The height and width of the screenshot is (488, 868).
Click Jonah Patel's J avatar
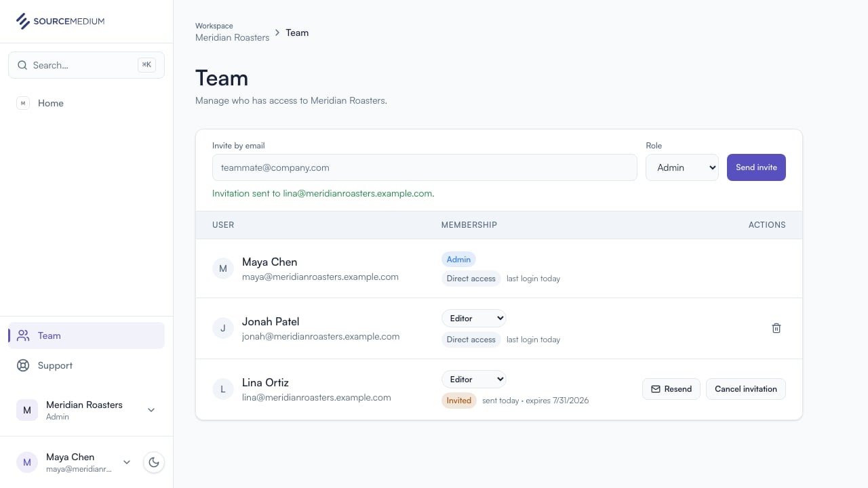(223, 329)
